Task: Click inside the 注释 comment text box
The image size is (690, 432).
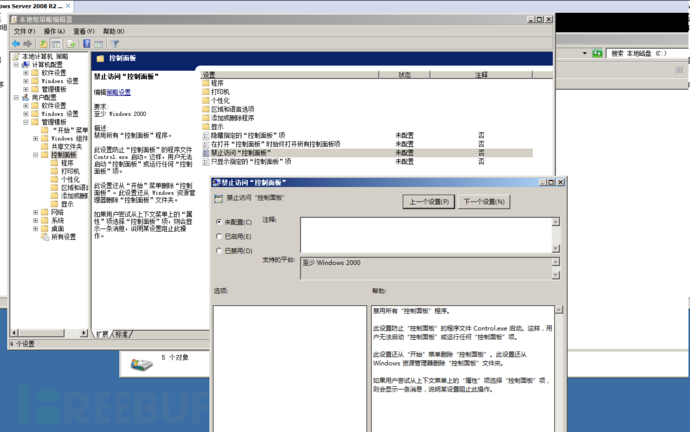Action: point(420,236)
